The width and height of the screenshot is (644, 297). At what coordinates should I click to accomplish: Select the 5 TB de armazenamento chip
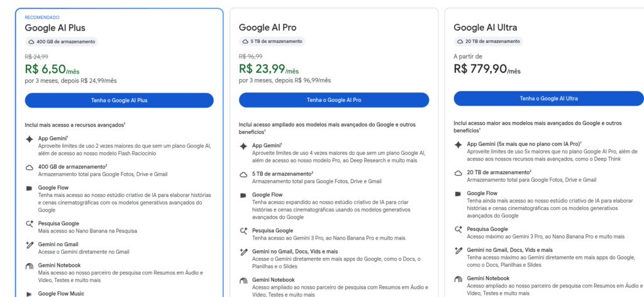click(272, 41)
